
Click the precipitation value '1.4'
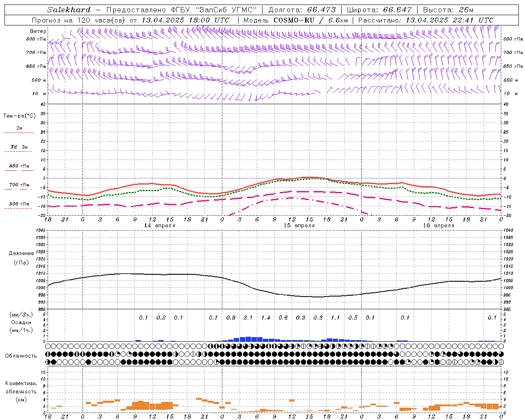click(266, 317)
